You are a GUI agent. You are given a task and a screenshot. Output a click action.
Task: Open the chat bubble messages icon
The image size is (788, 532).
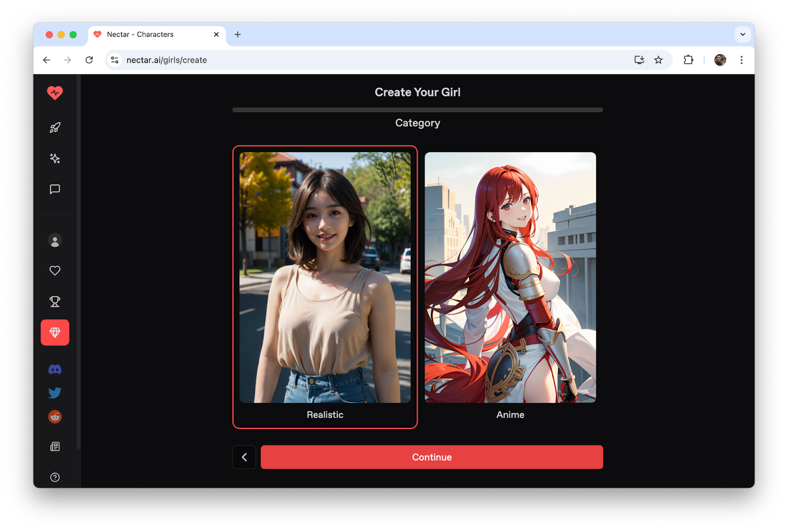(55, 189)
